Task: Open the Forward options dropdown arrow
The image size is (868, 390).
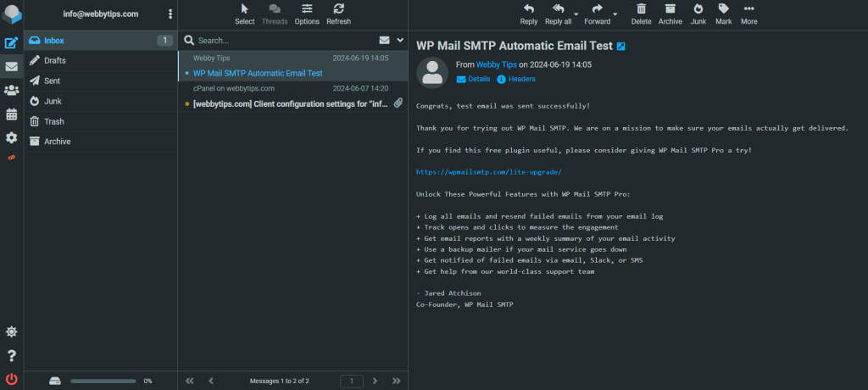Action: tap(615, 15)
